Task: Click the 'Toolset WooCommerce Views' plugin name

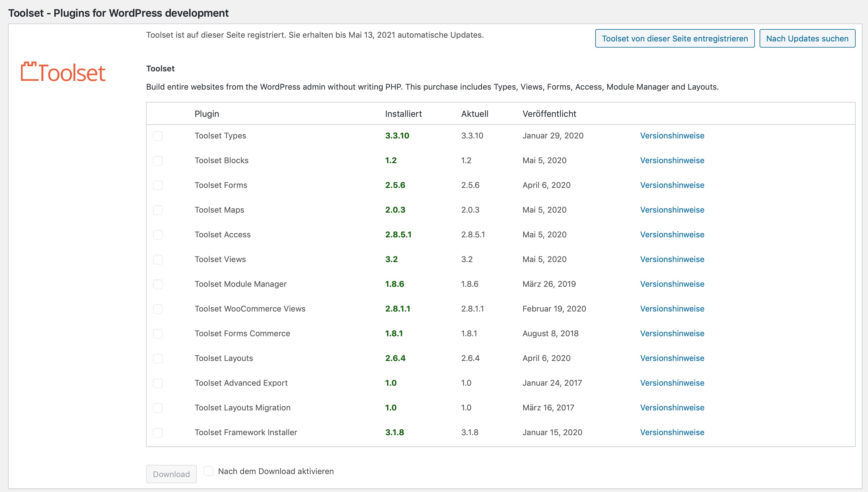Action: 250,308
